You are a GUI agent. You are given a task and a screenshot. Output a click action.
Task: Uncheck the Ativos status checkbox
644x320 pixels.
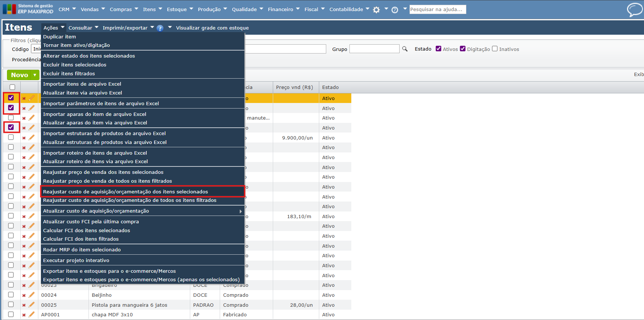(438, 49)
